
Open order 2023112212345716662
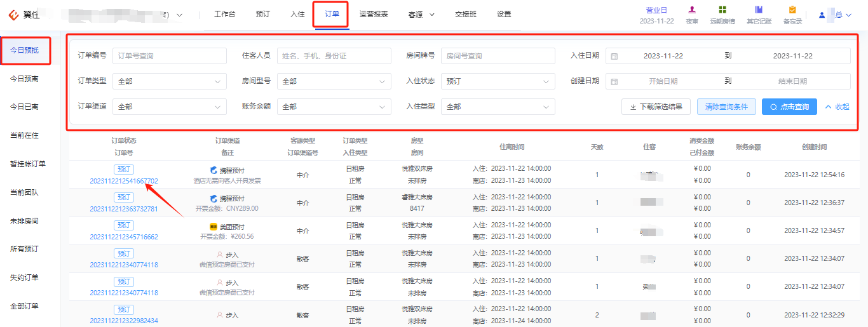(124, 237)
